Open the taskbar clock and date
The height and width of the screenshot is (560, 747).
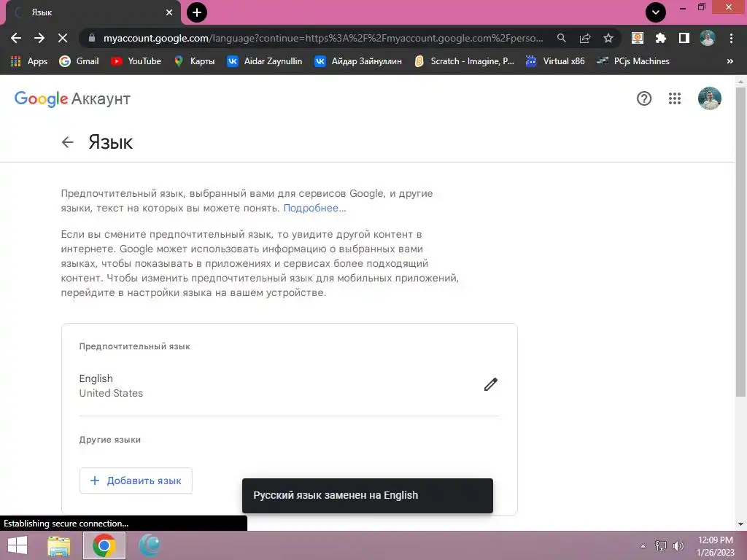pyautogui.click(x=715, y=546)
